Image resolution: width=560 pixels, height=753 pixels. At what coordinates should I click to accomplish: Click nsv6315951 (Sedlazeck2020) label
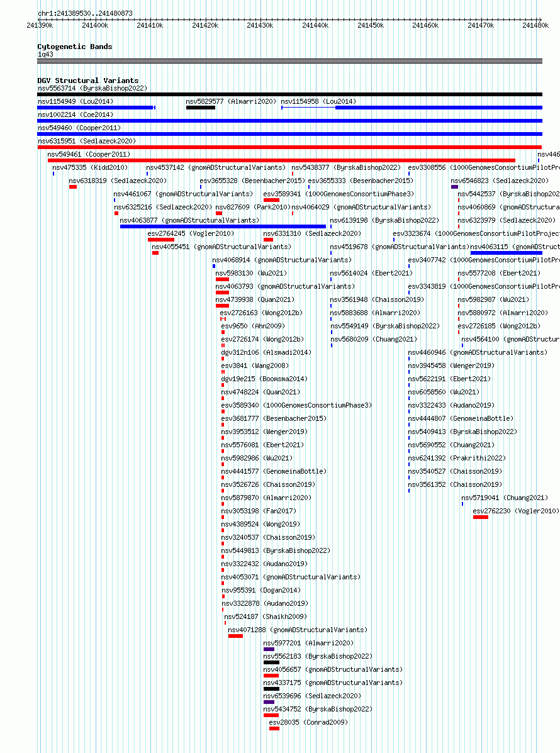(x=86, y=141)
